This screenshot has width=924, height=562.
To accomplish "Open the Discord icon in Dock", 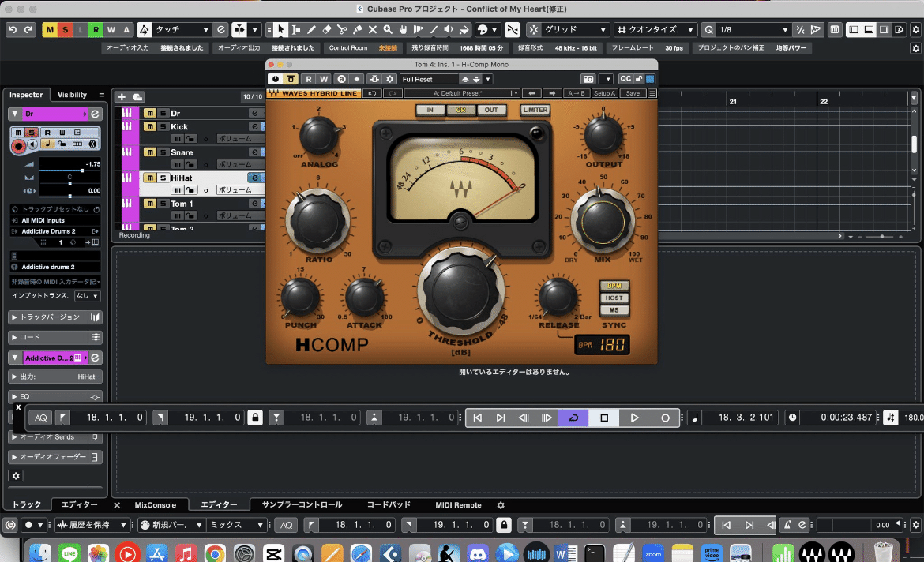I will click(x=477, y=554).
